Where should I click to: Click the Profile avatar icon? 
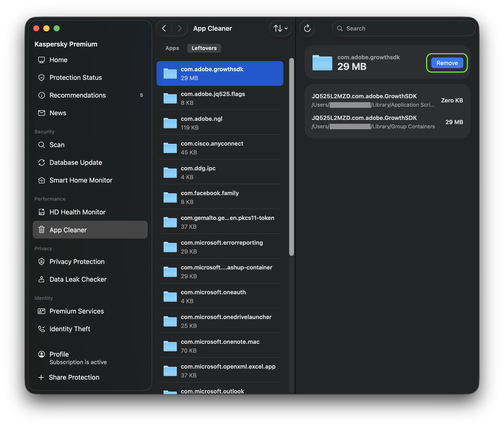(x=41, y=354)
